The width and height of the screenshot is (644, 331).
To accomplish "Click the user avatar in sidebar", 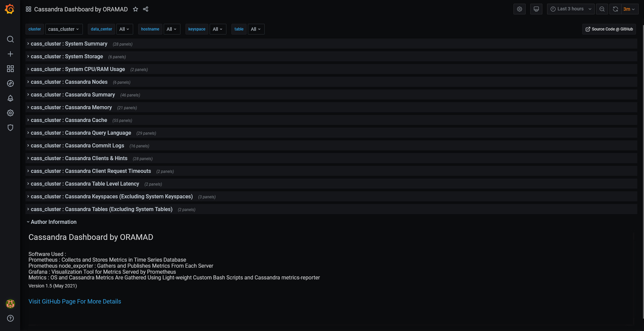I will [x=10, y=304].
